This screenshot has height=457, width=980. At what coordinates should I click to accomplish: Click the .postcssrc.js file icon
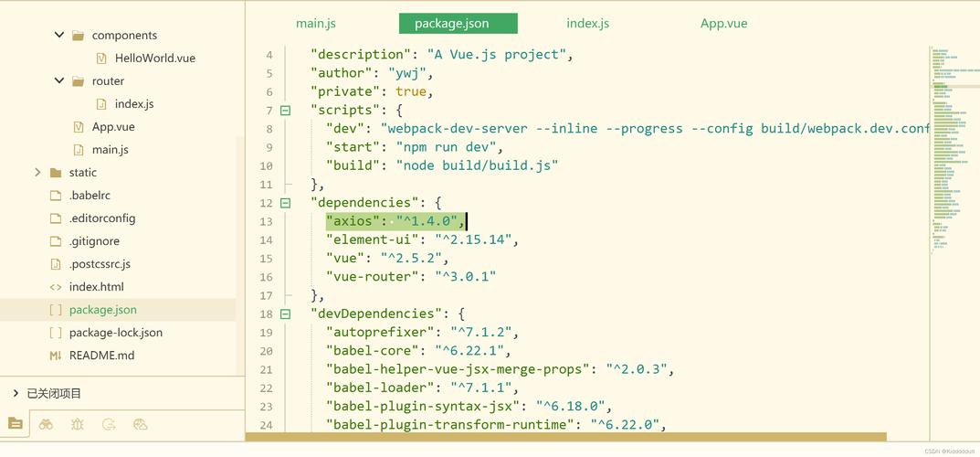click(x=56, y=264)
